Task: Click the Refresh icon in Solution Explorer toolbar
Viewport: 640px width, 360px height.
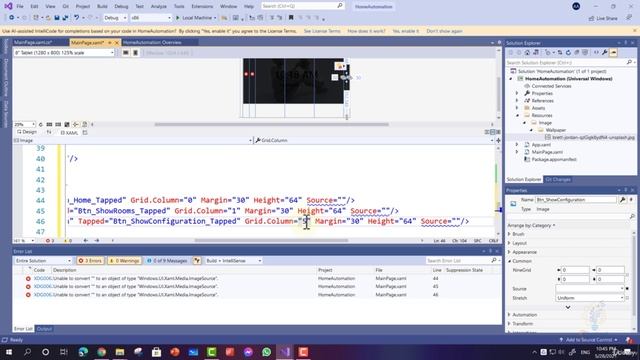Action: point(568,53)
